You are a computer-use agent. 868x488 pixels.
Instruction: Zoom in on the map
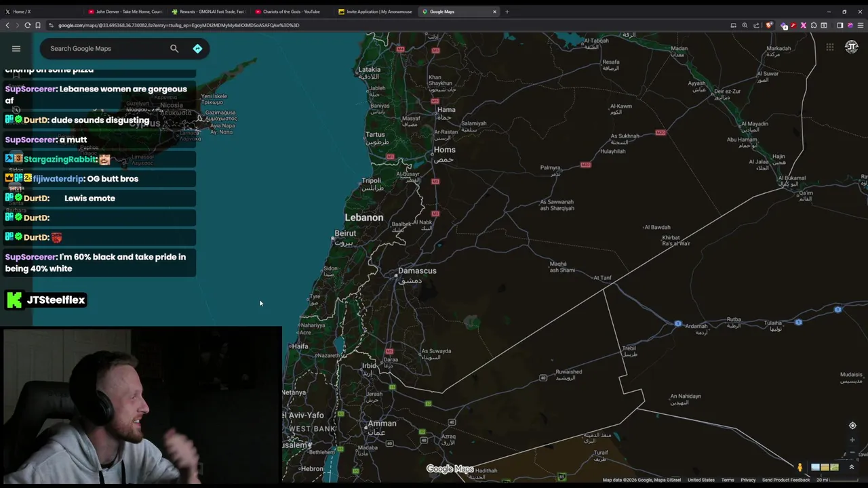pos(852,440)
